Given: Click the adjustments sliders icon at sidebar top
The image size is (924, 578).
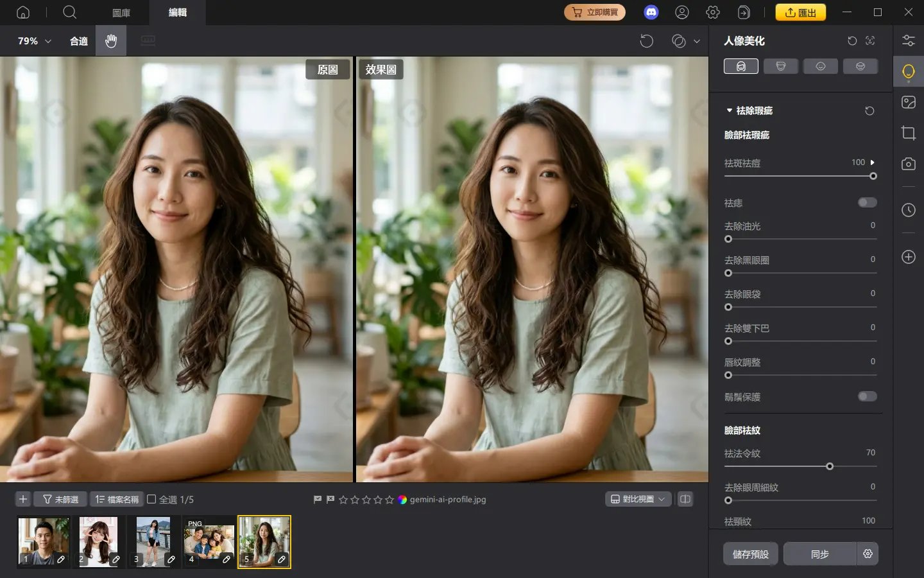Looking at the screenshot, I should [909, 40].
